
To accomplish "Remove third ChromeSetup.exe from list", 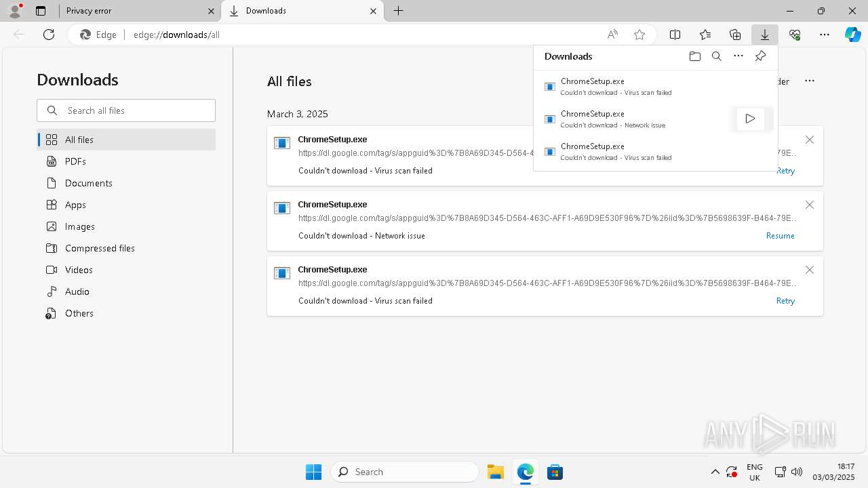I will click(x=810, y=270).
